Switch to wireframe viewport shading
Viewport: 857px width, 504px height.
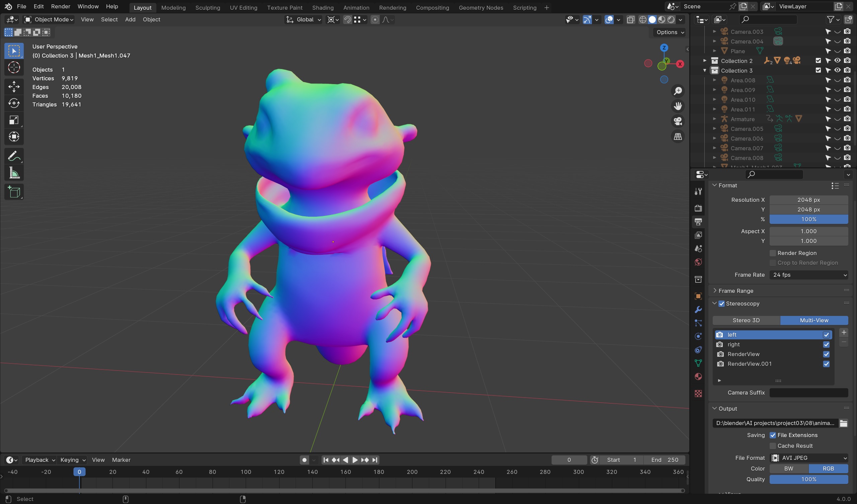pyautogui.click(x=643, y=20)
